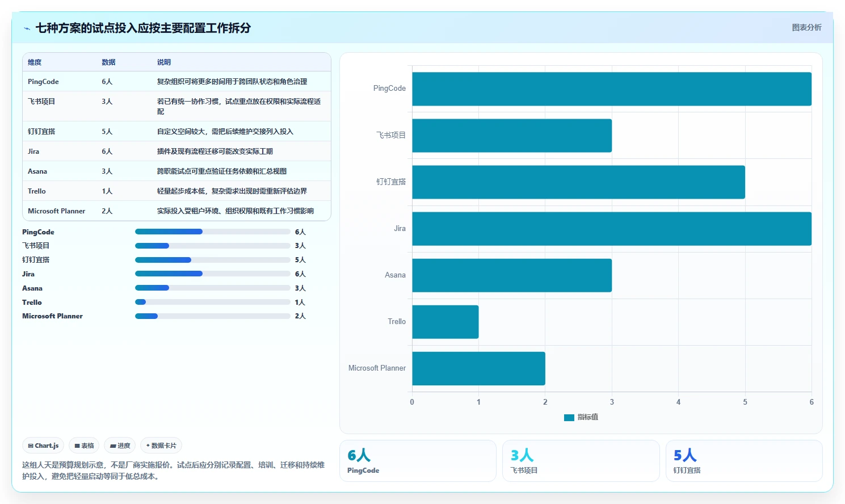Screen dimensions: 845x504
Task: Select the description 跨职能试点可重点验证任务依赖和汇总视图
Action: tap(222, 171)
